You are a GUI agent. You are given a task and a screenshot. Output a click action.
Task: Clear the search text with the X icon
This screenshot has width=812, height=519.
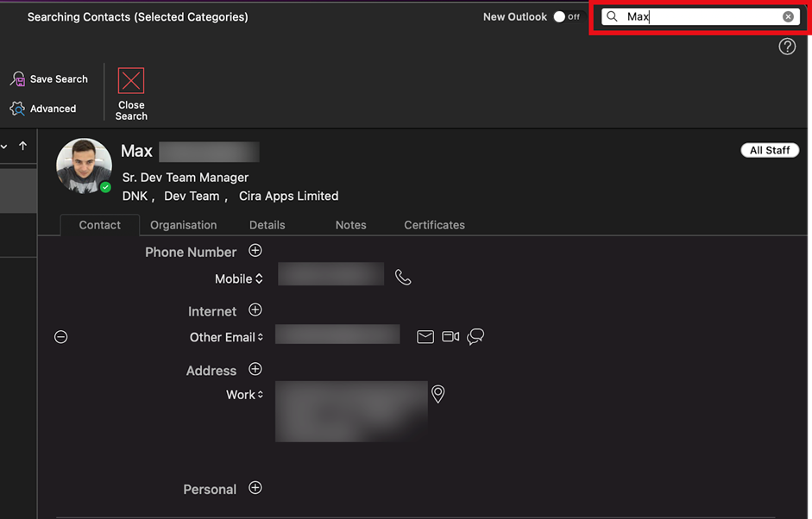tap(788, 16)
